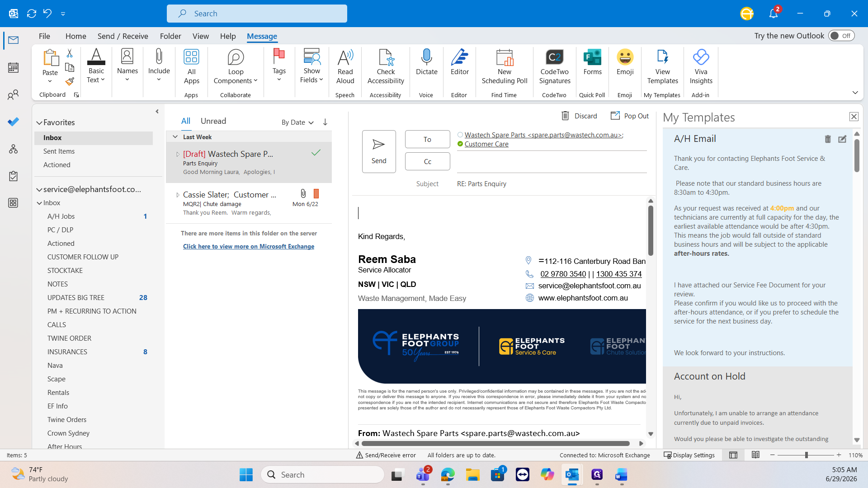The width and height of the screenshot is (868, 488).
Task: Open the All Apps icon
Action: [191, 66]
